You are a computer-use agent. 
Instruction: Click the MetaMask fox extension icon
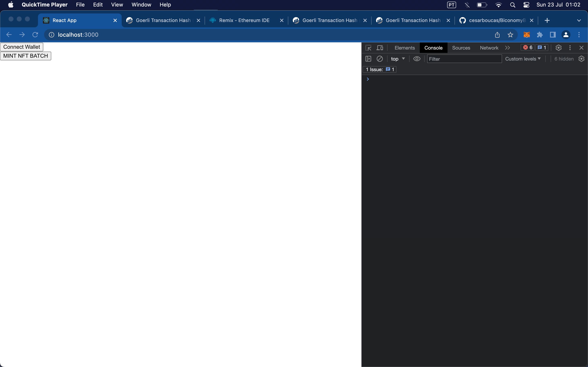point(526,35)
